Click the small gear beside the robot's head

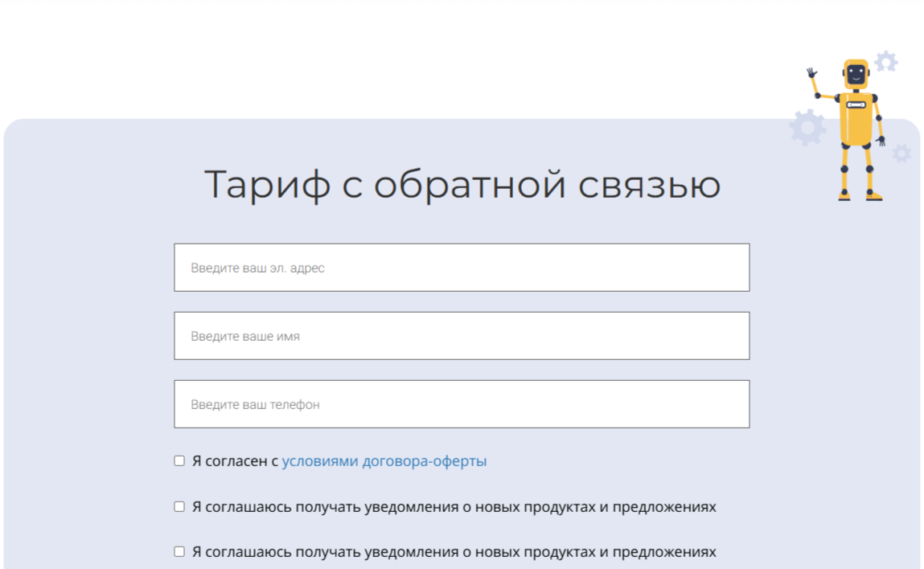pos(885,62)
